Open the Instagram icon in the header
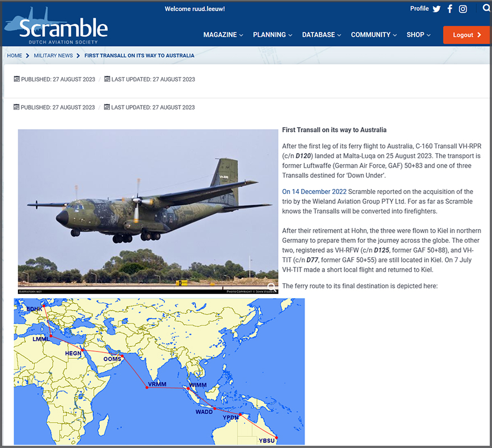Image resolution: width=492 pixels, height=448 pixels. [x=462, y=8]
